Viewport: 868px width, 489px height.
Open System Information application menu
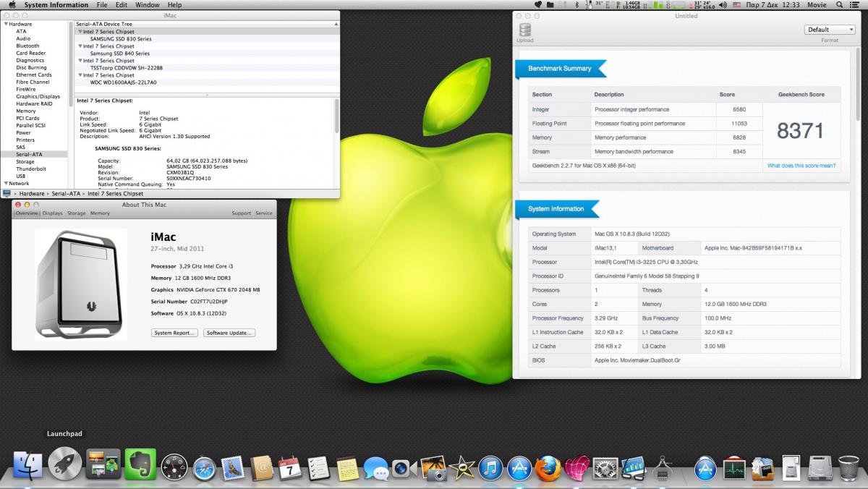[x=56, y=4]
